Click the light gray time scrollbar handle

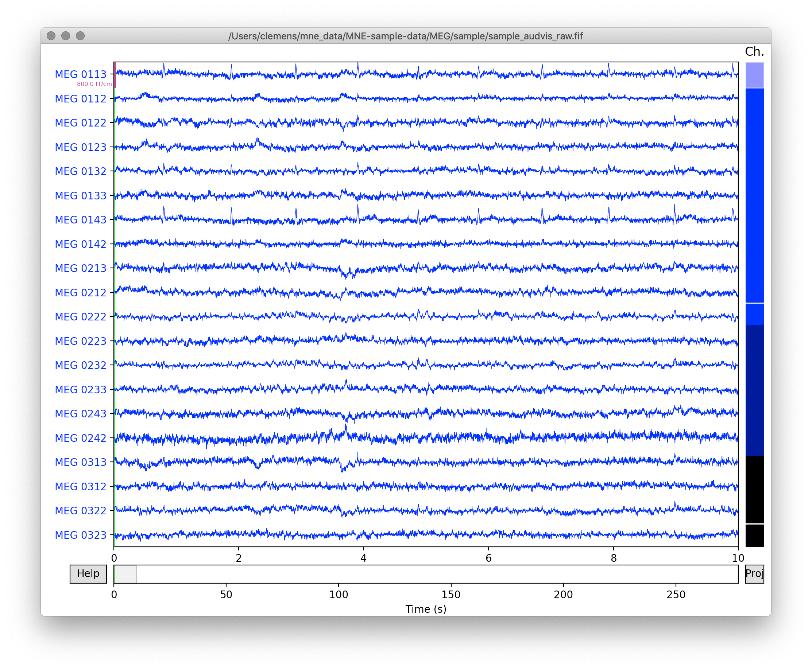(125, 574)
